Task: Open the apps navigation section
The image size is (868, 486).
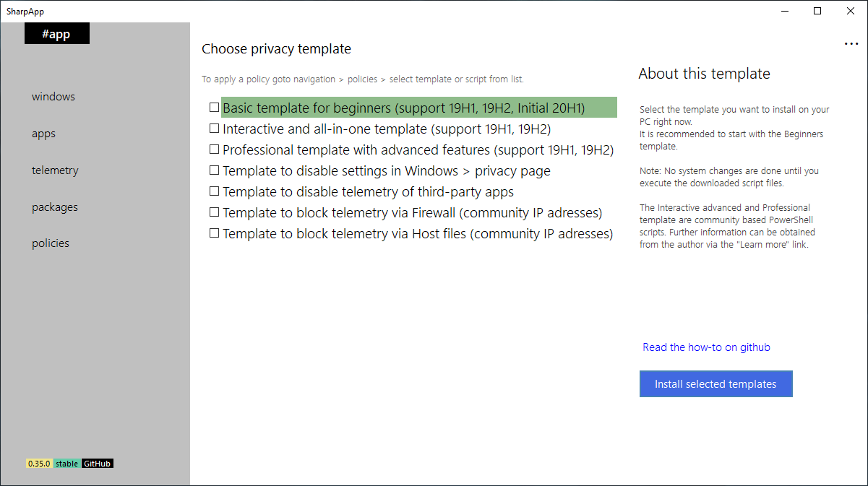Action: [x=43, y=134]
